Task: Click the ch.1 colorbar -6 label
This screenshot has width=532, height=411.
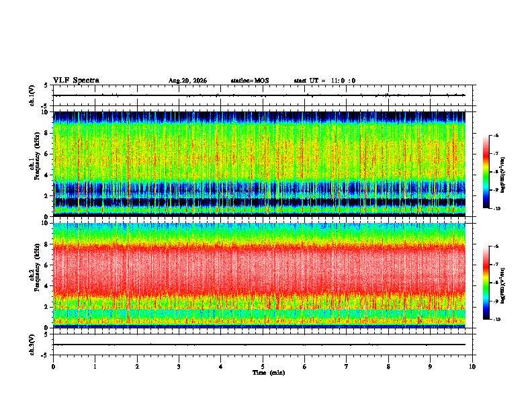Action: pos(496,135)
